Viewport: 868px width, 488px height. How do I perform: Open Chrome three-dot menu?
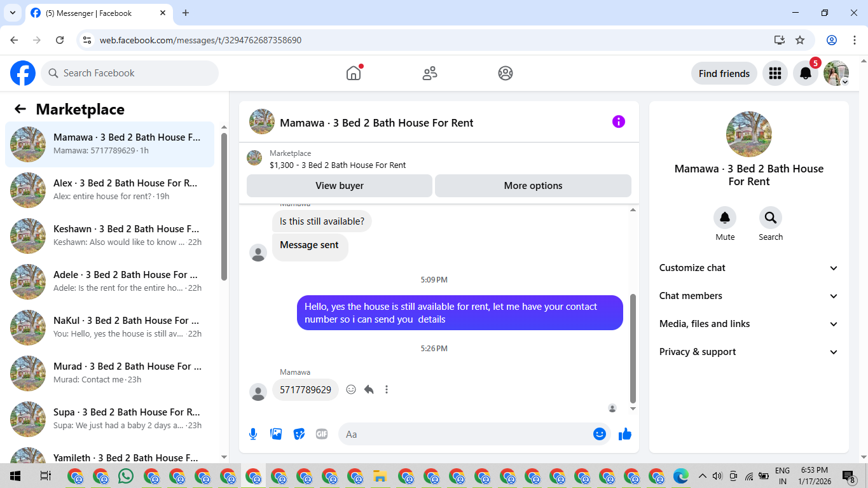coord(854,40)
